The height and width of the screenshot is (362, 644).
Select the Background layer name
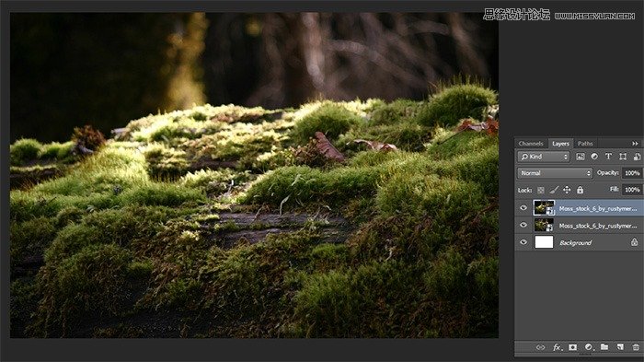coord(575,243)
